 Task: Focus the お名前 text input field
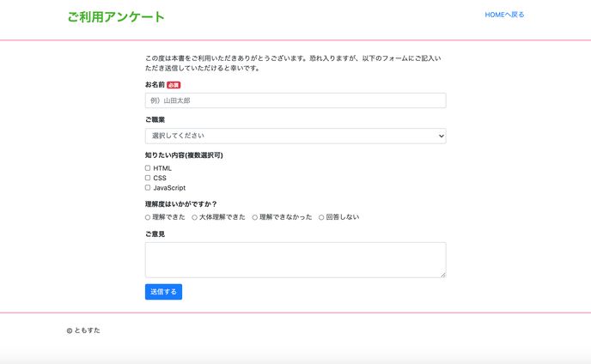(x=295, y=100)
